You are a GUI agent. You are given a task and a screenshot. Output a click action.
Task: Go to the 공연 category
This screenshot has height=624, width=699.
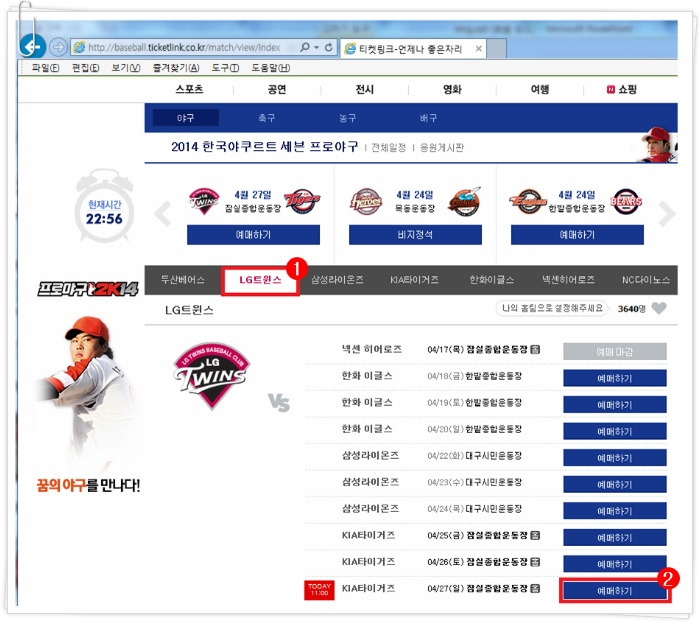[277, 89]
